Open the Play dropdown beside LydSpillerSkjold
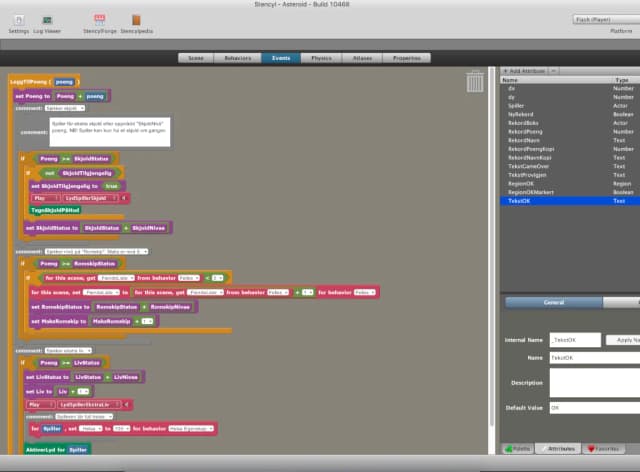 click(x=44, y=198)
